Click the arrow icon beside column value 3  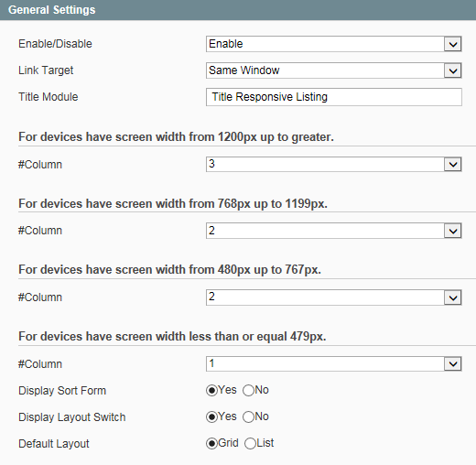(x=453, y=165)
